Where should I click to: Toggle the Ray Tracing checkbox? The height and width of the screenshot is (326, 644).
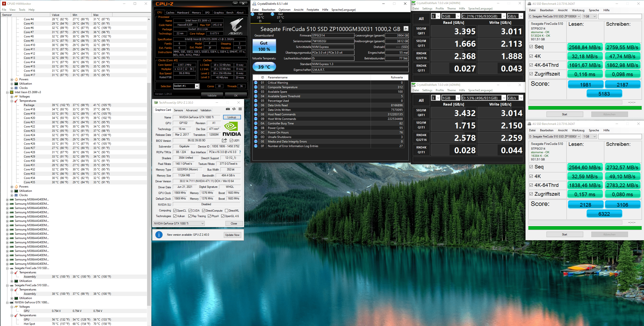[190, 216]
